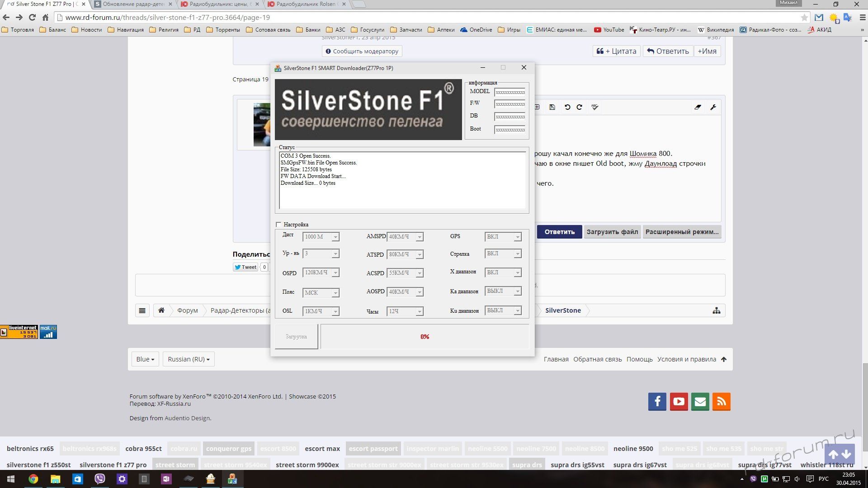Open the Ур-нь level dropdown
Viewport: 868px width, 488px height.
(x=321, y=254)
